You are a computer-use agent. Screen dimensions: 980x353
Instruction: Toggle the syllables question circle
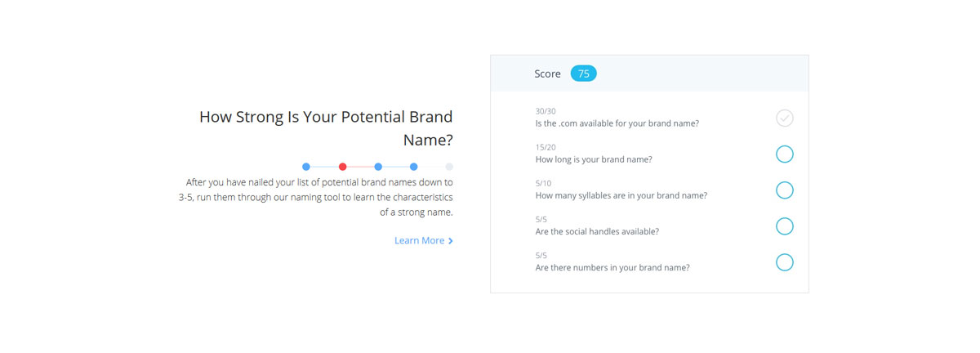[784, 190]
